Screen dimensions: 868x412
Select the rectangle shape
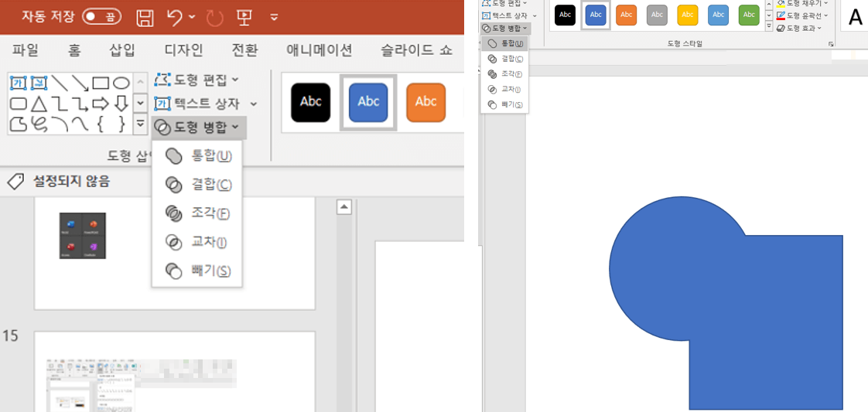101,83
